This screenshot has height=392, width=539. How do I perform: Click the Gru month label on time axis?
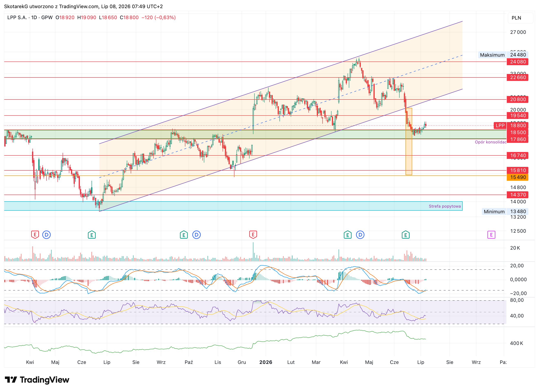pyautogui.click(x=242, y=362)
